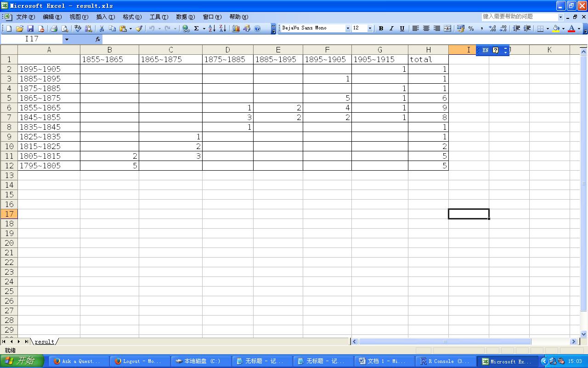The image size is (588, 368).
Task: Click the Insert Hyperlink icon
Action: tap(185, 28)
